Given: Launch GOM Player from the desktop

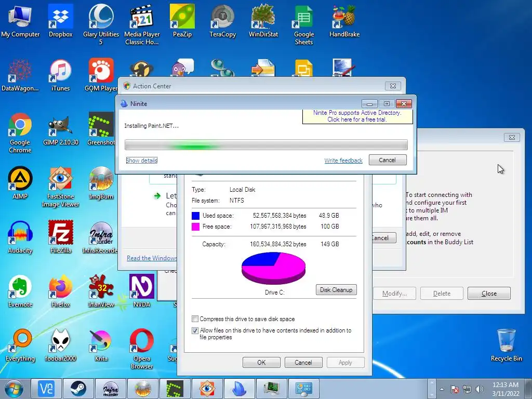Looking at the screenshot, I should (x=101, y=75).
